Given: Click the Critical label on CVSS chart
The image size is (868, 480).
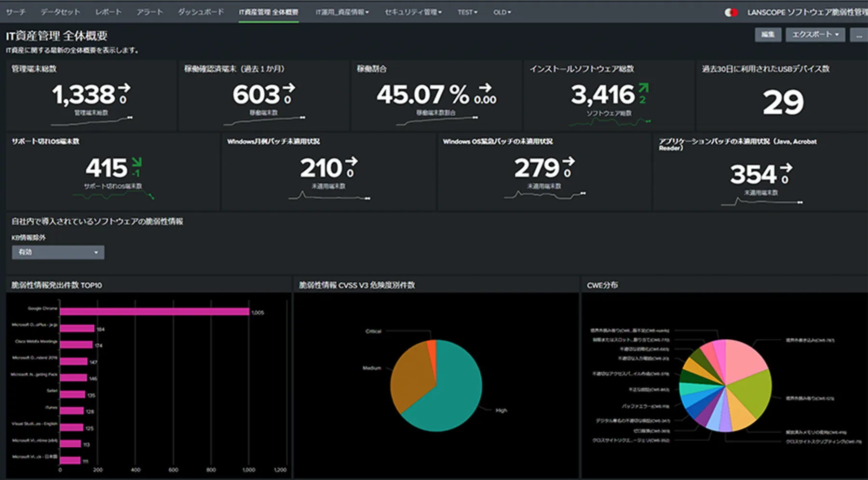Looking at the screenshot, I should pos(373,331).
